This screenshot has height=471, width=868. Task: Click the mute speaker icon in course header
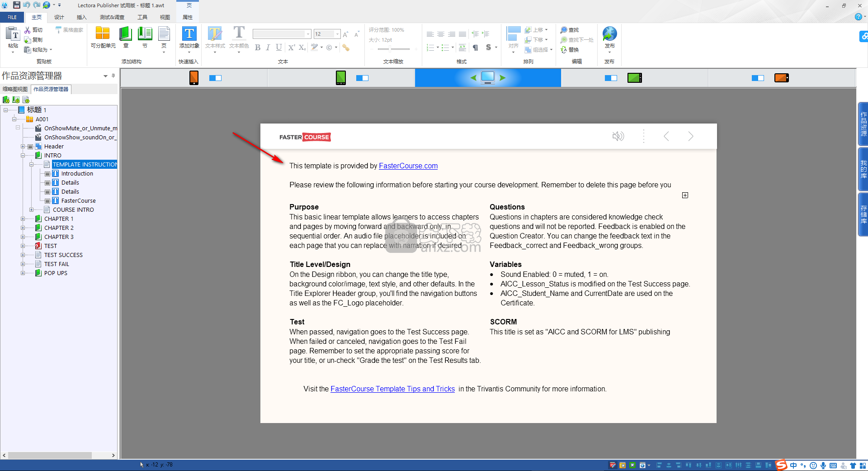[618, 136]
